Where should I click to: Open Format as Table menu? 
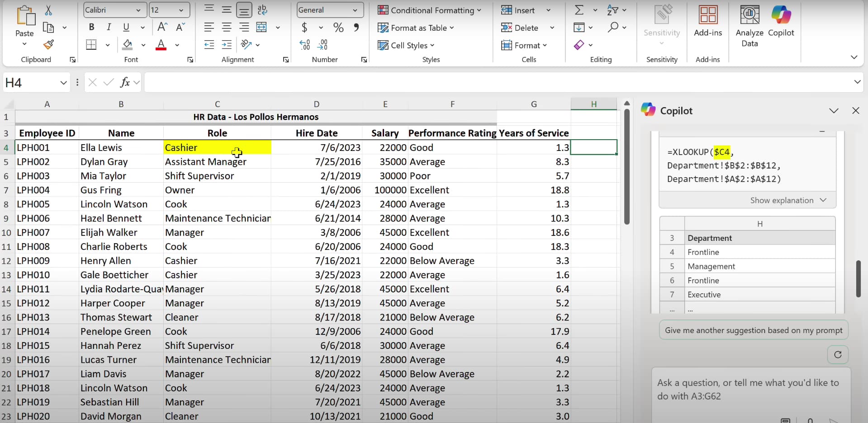416,28
